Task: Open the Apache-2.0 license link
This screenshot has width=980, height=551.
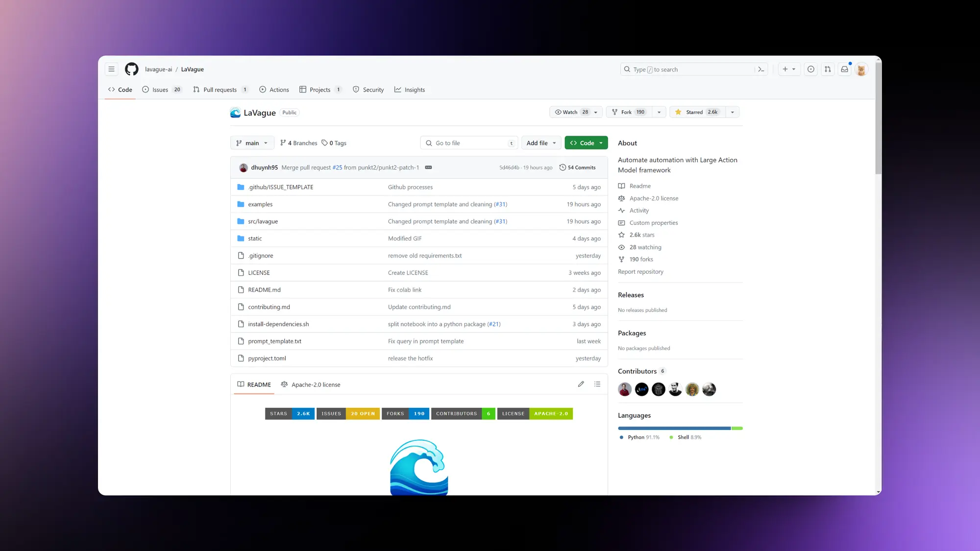Action: 654,198
